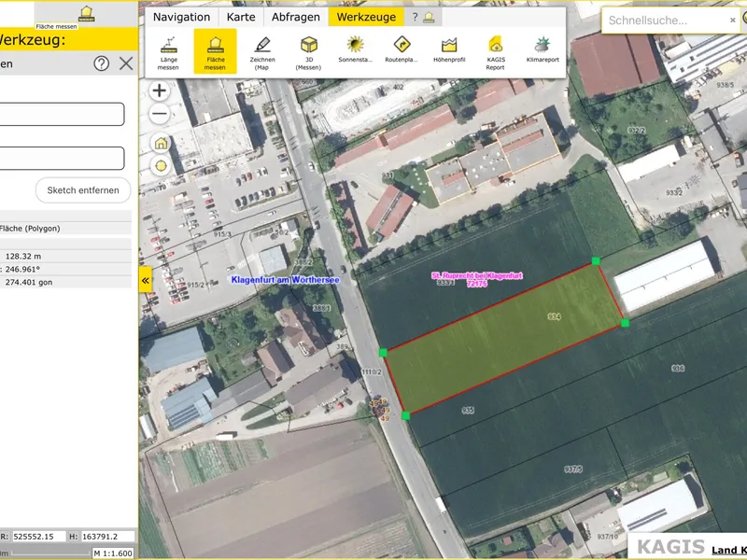Open the Abfragen tab
This screenshot has height=560, width=747.
click(x=295, y=17)
